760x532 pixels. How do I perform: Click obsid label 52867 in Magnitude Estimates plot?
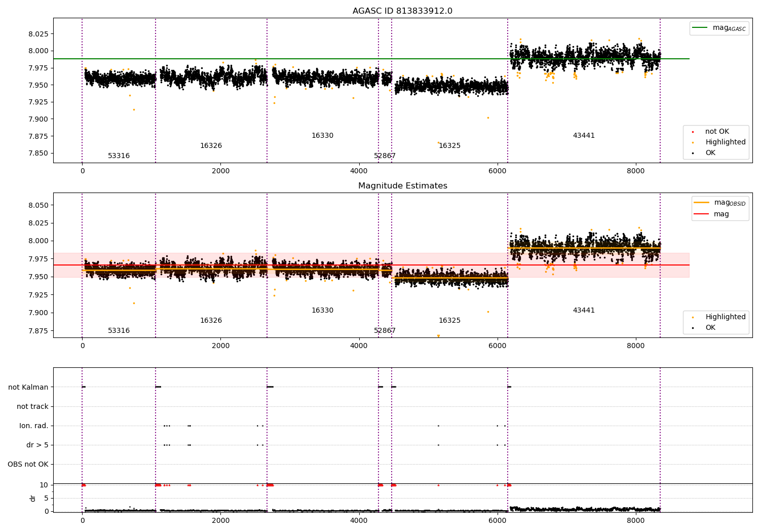(x=385, y=331)
